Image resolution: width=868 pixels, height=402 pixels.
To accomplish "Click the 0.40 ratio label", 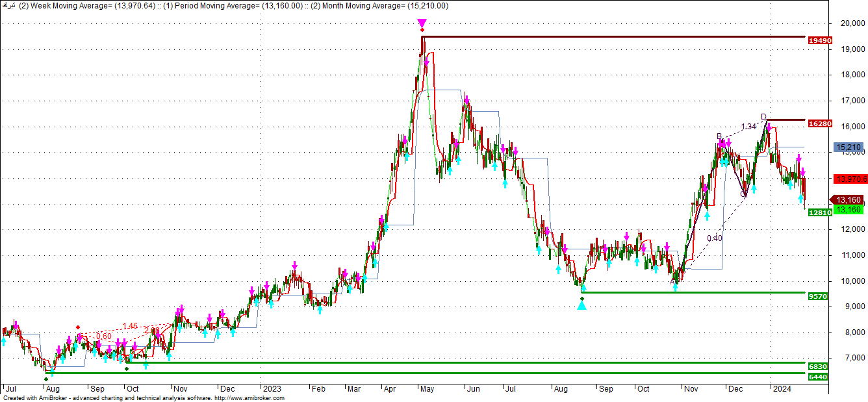I will click(715, 238).
